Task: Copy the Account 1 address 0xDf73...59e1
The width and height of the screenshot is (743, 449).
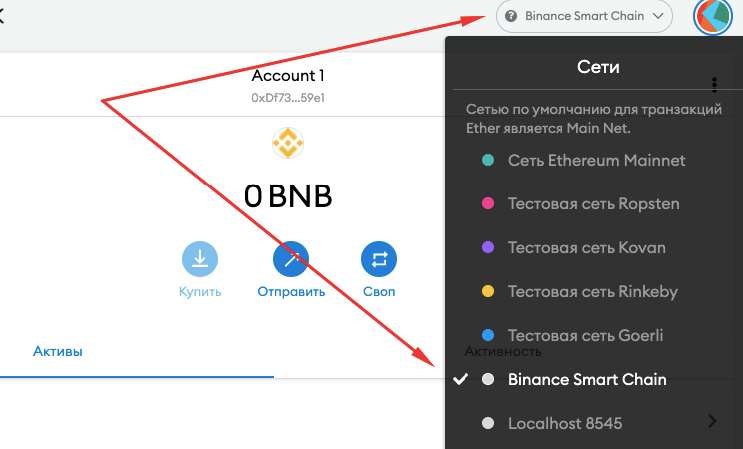Action: point(288,99)
